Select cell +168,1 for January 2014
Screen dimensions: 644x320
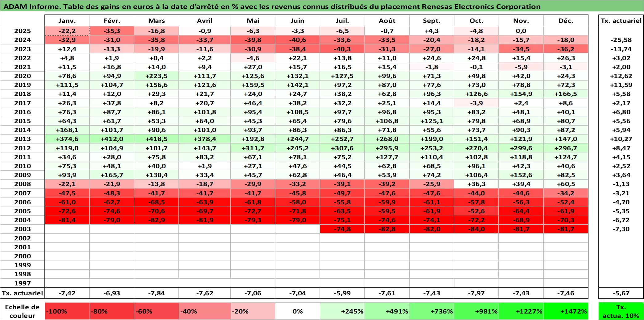(67, 130)
